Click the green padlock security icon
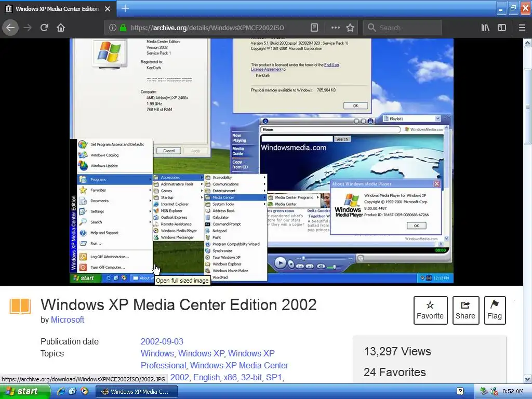 [123, 28]
